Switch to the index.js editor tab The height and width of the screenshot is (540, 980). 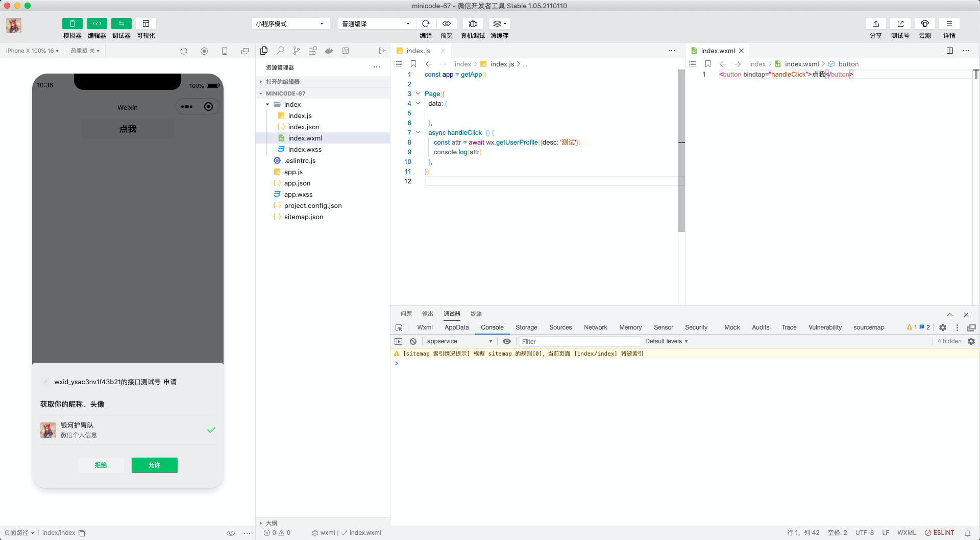pyautogui.click(x=418, y=51)
